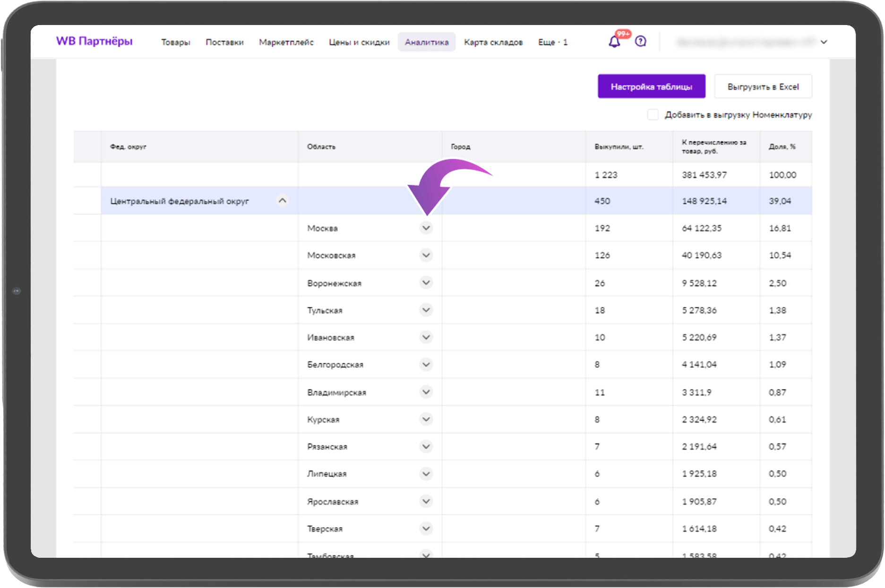The image size is (885, 588).
Task: Expand the Московская region row
Action: coord(426,255)
